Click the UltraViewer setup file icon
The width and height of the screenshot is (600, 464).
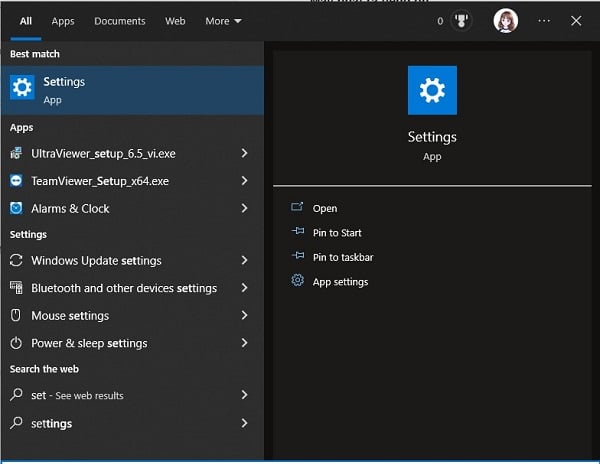click(16, 153)
